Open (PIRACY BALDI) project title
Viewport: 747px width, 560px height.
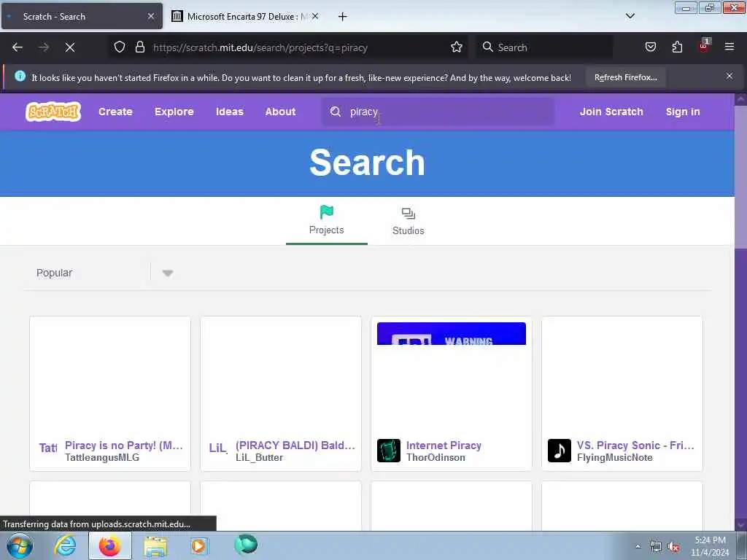(295, 446)
